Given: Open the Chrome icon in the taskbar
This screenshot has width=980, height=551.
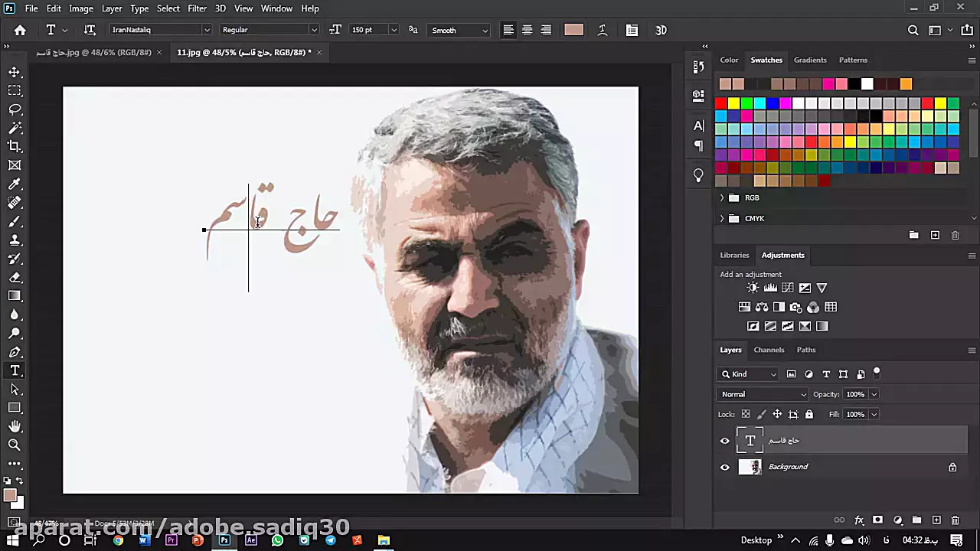Looking at the screenshot, I should click(118, 540).
